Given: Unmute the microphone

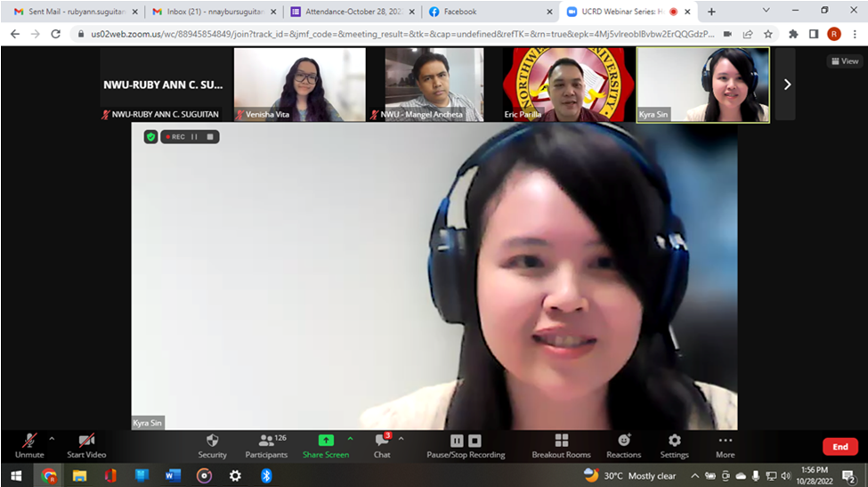Looking at the screenshot, I should (x=28, y=442).
